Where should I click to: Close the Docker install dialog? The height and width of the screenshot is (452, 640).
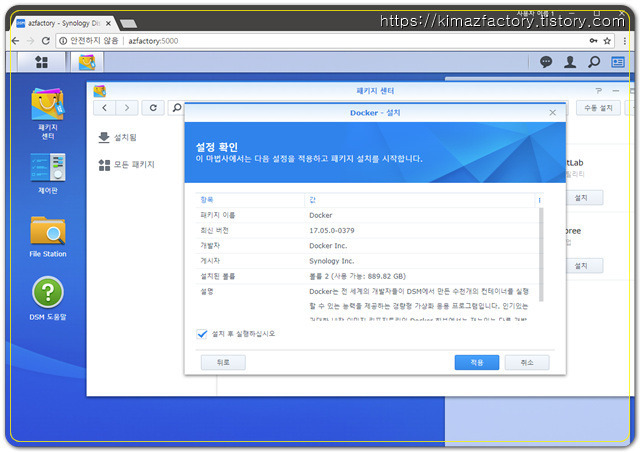552,113
